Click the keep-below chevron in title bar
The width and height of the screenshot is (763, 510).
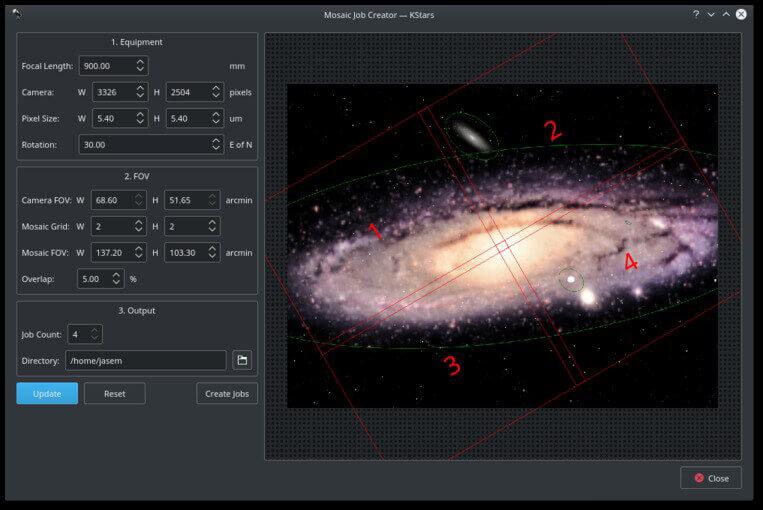tap(711, 14)
